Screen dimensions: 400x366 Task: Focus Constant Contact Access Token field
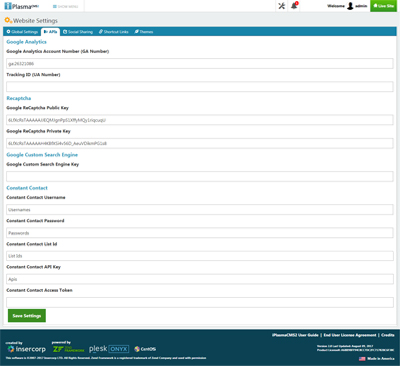[200, 302]
